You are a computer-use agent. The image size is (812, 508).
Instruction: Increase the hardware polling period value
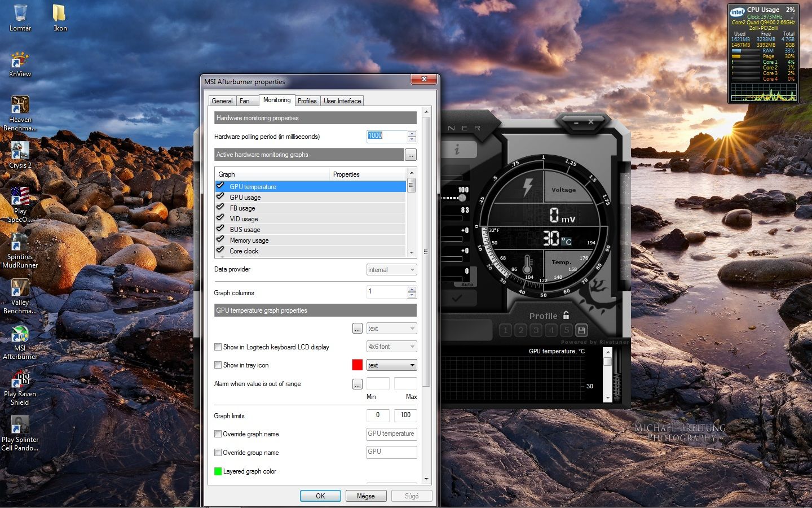[x=412, y=133]
